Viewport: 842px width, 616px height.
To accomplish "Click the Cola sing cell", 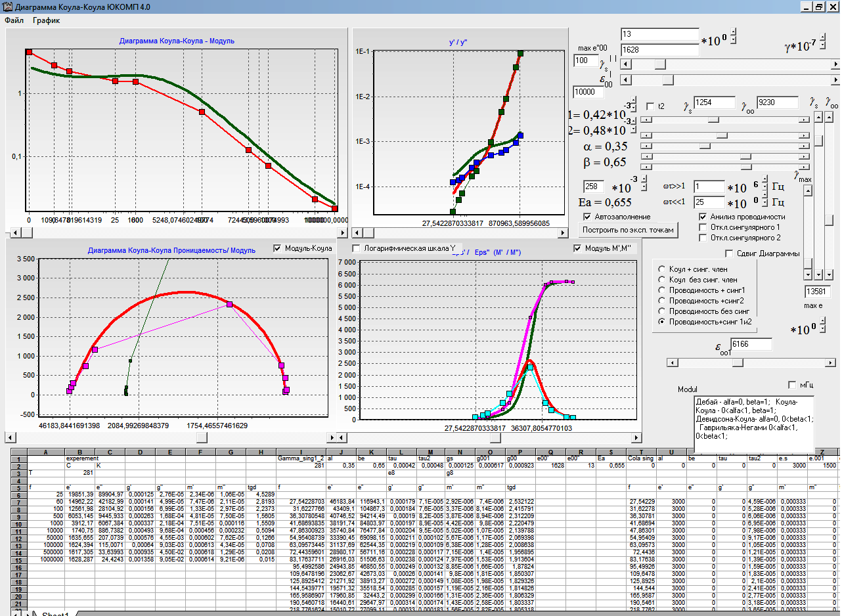I will point(641,458).
